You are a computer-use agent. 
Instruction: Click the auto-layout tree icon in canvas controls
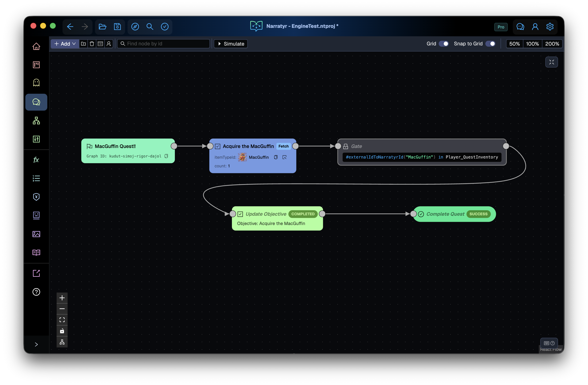(62, 342)
